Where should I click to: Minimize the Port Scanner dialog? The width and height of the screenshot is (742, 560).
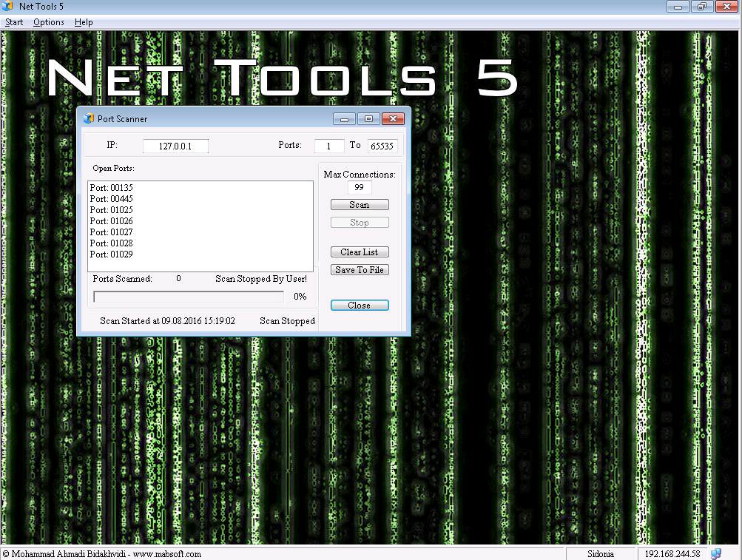tap(344, 118)
